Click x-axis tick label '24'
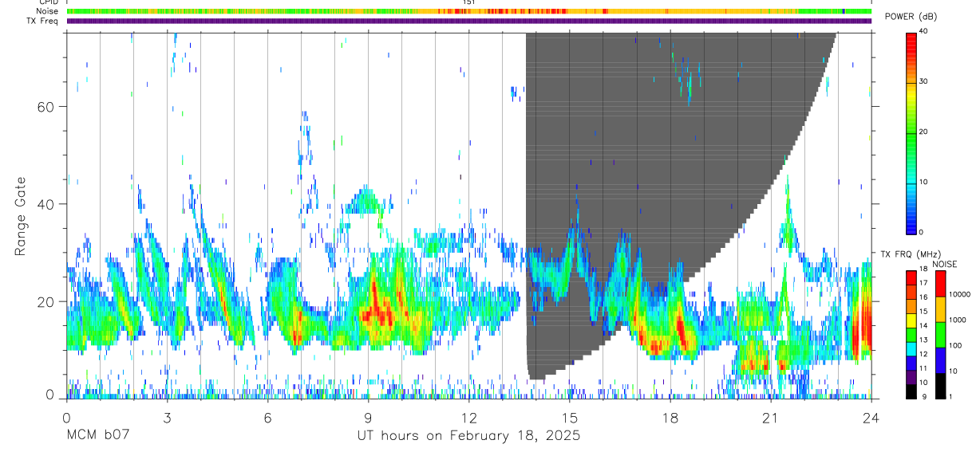This screenshot has height=452, width=980. pyautogui.click(x=871, y=418)
